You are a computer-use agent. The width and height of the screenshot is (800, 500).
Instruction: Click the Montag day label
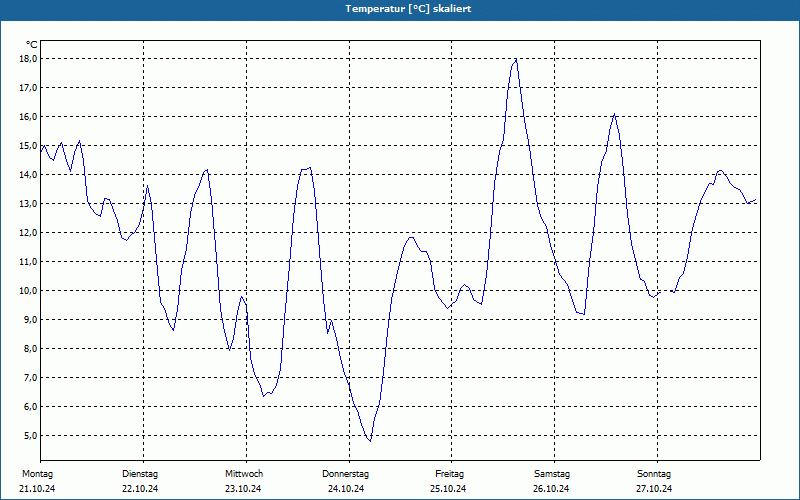[37, 474]
